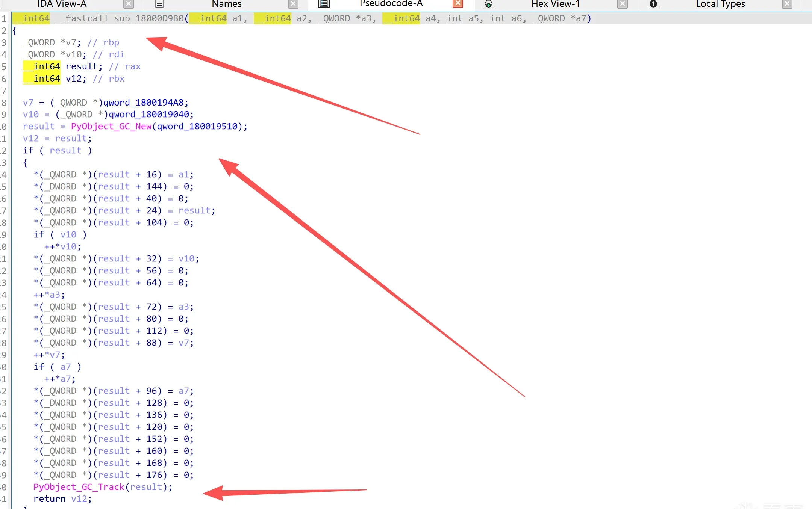The height and width of the screenshot is (509, 812).
Task: Click 'v12 = result;' assignment
Action: coord(57,139)
